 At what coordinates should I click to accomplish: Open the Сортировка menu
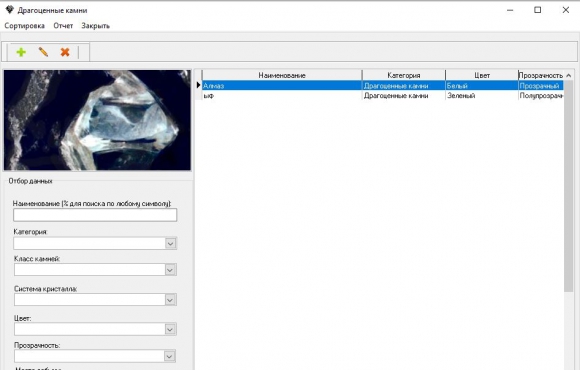(24, 26)
